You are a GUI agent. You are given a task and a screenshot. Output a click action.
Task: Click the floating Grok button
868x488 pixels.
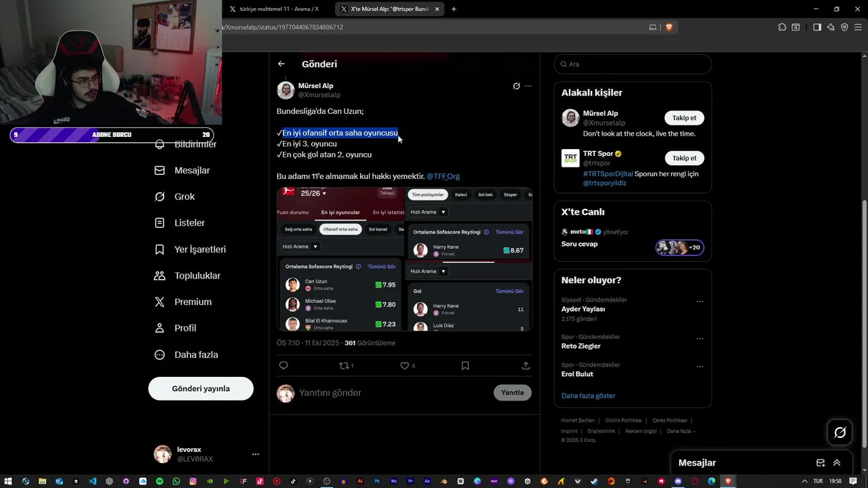pyautogui.click(x=840, y=432)
